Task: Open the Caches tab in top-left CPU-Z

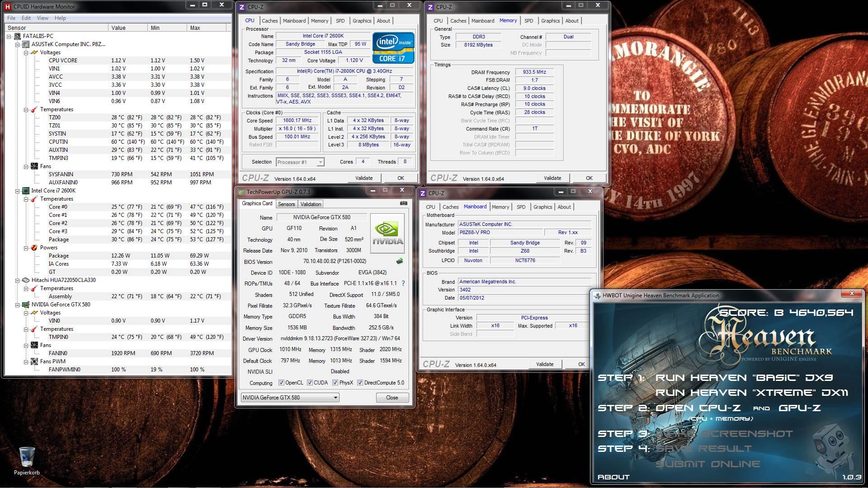Action: click(x=269, y=21)
